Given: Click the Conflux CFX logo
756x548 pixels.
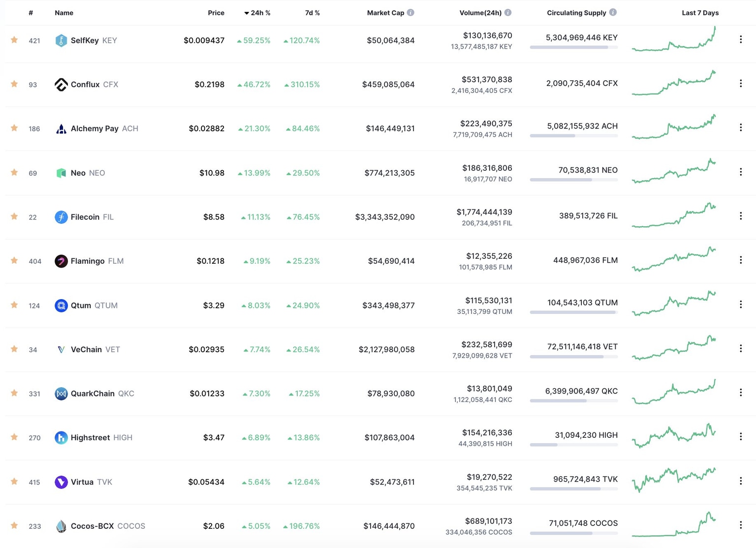Looking at the screenshot, I should pos(61,84).
